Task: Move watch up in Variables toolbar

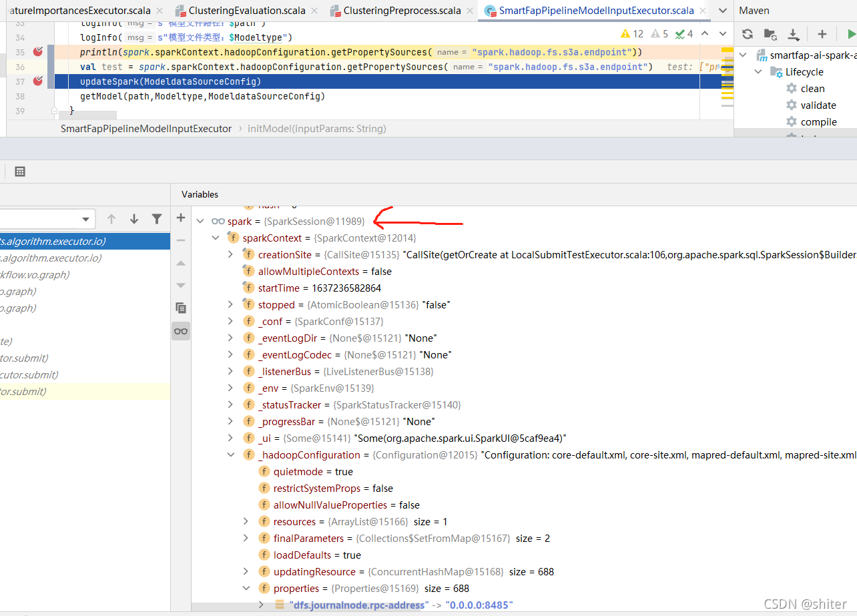Action: point(181,263)
